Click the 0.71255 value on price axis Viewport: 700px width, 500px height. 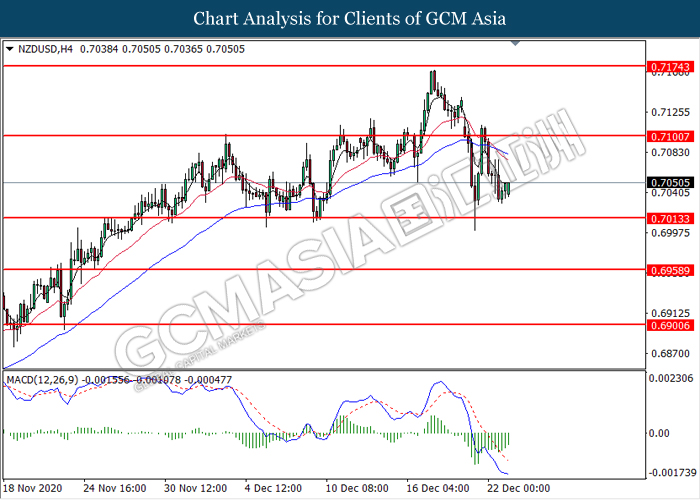671,112
